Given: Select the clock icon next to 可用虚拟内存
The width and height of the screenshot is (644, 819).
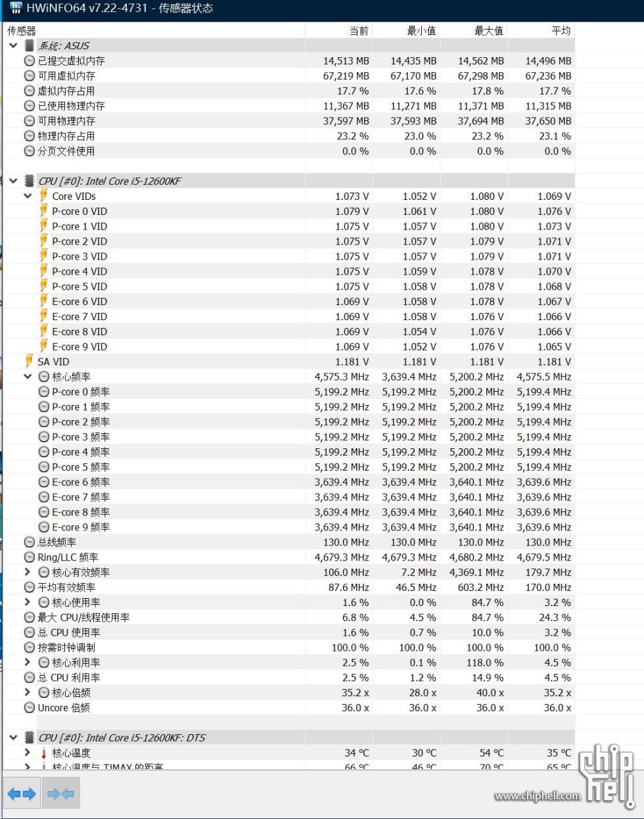Looking at the screenshot, I should point(29,76).
